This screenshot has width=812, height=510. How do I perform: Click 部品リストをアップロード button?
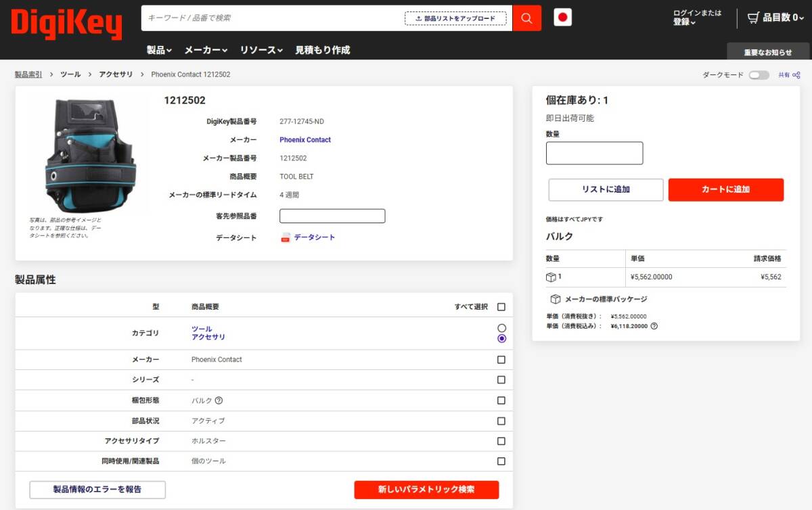pyautogui.click(x=455, y=18)
